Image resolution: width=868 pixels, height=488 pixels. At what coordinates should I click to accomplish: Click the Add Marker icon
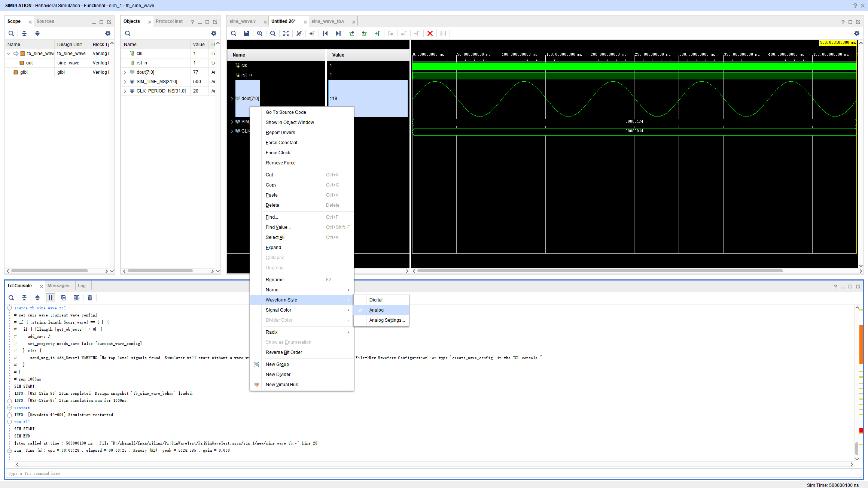tap(377, 33)
